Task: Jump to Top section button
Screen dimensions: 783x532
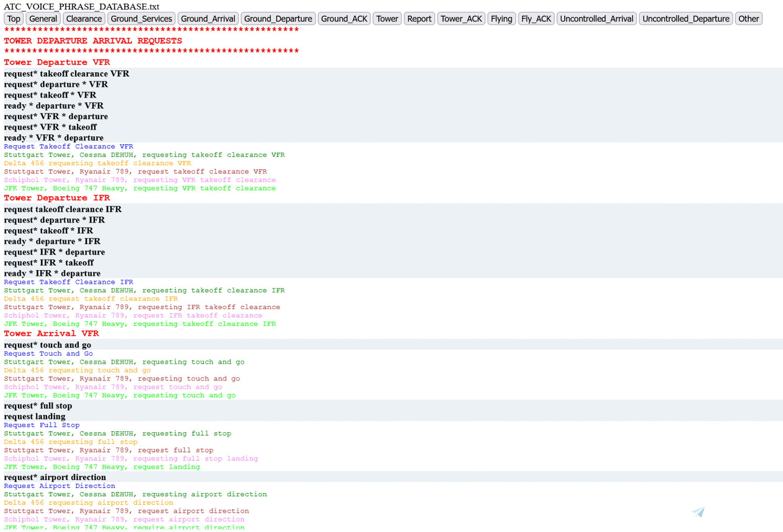Action: [13, 18]
